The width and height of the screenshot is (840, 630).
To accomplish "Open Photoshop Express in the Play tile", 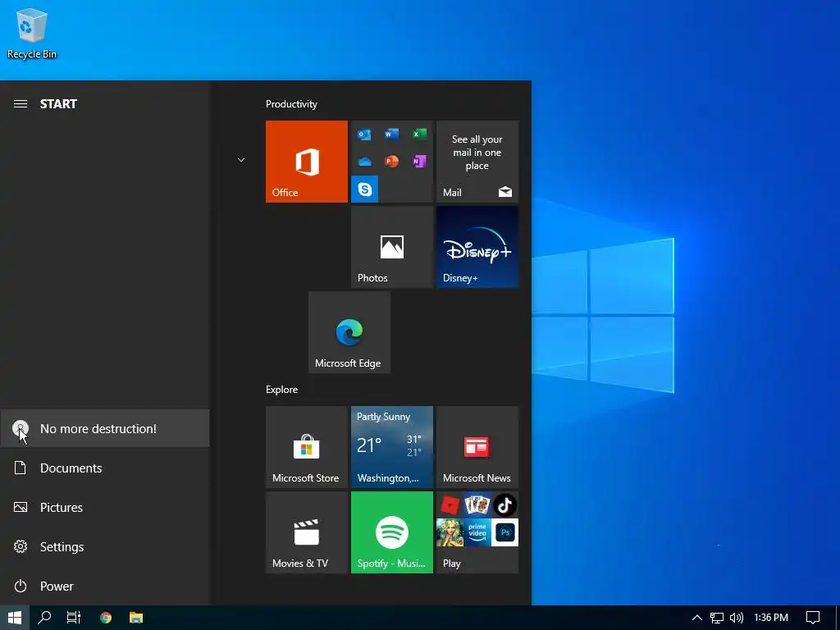I will point(504,532).
